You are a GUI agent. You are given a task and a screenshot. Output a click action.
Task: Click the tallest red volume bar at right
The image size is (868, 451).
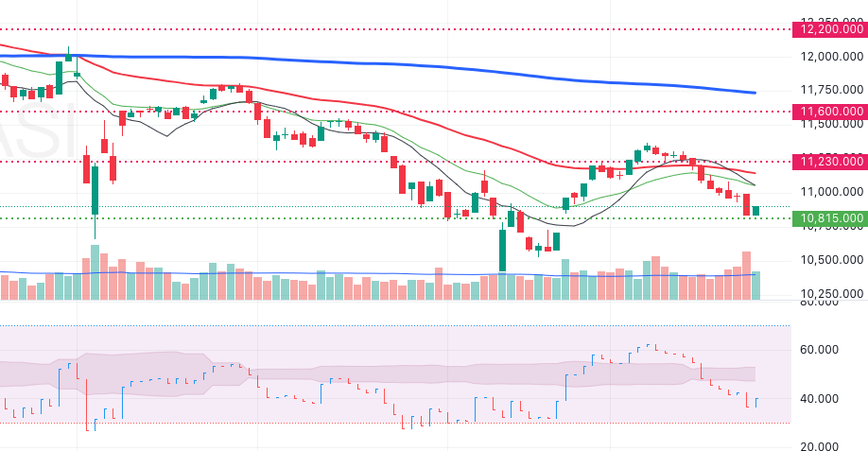tap(746, 275)
